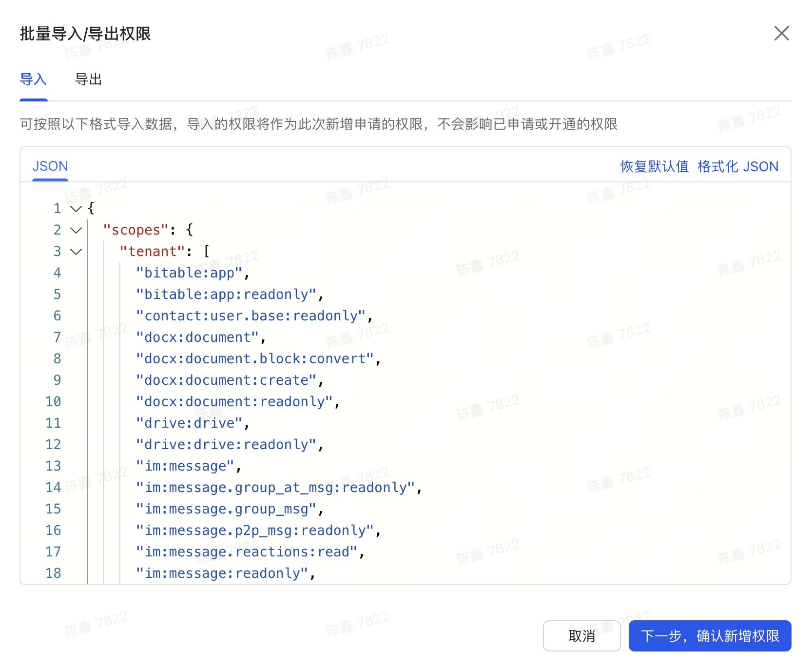Image resolution: width=812 pixels, height=671 pixels.
Task: Collapse the root JSON object on line 1
Action: point(76,208)
